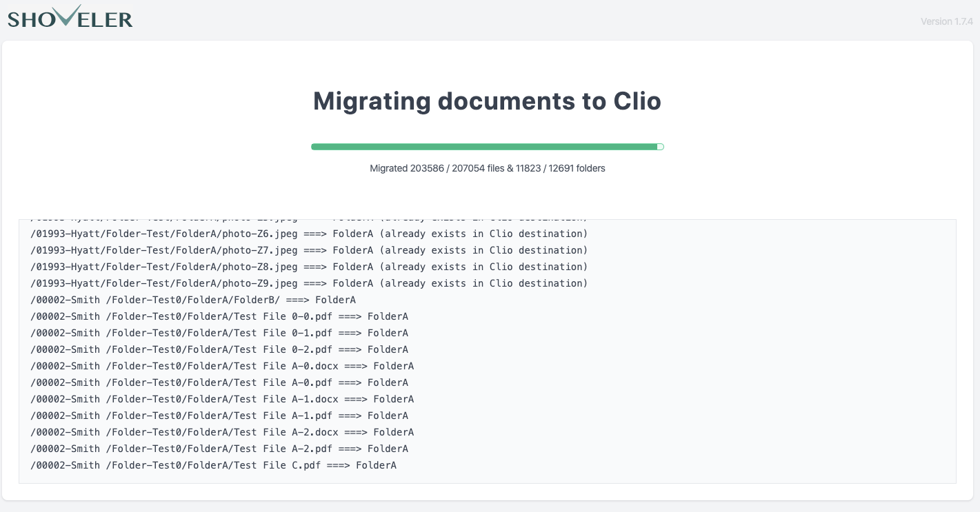Screen dimensions: 980x512
Task: Select the Test File A-2.docx log line
Action: pos(222,432)
